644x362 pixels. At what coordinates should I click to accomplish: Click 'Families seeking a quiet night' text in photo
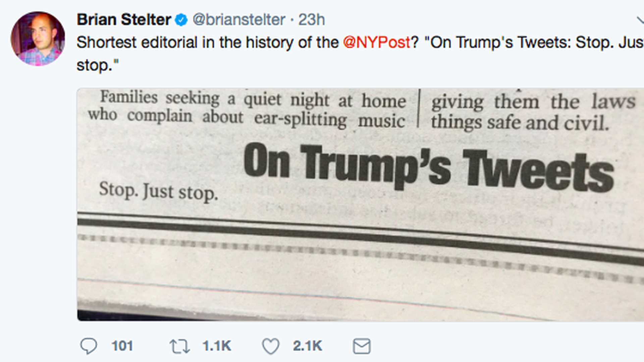[x=215, y=99]
